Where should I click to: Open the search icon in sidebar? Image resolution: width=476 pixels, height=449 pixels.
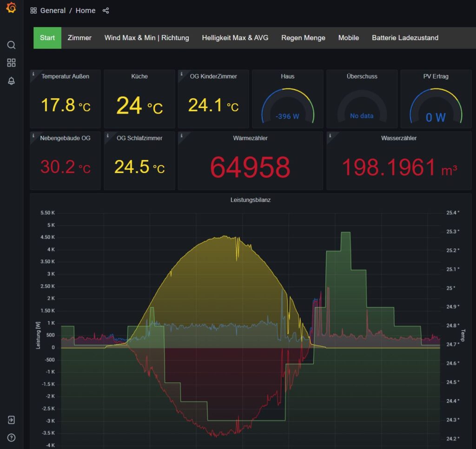tap(11, 45)
